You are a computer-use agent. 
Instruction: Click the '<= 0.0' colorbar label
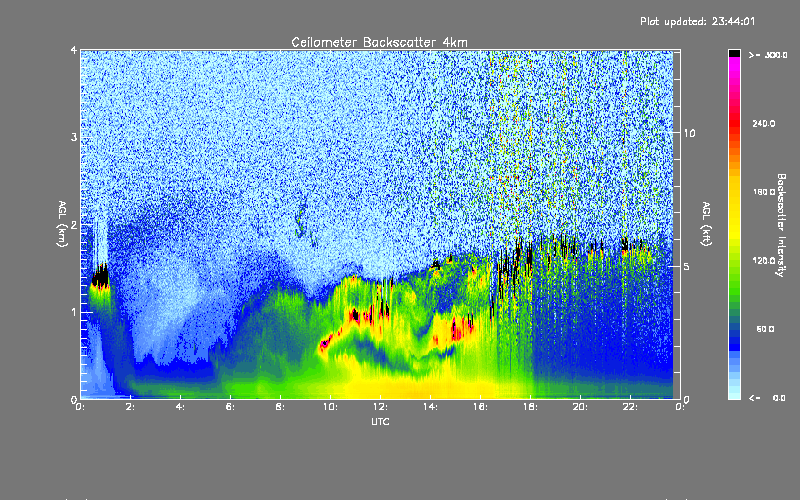pyautogui.click(x=768, y=398)
